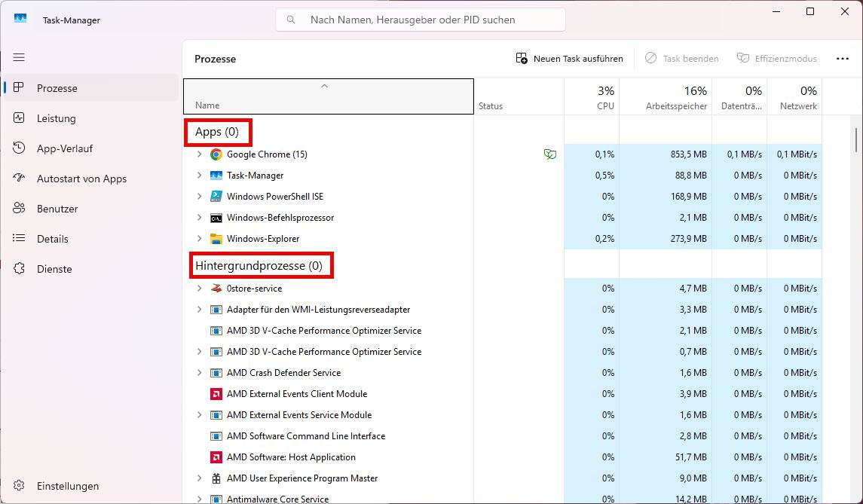The width and height of the screenshot is (863, 504).
Task: Sort processes by Arbeitsspeicher column
Action: tap(676, 97)
